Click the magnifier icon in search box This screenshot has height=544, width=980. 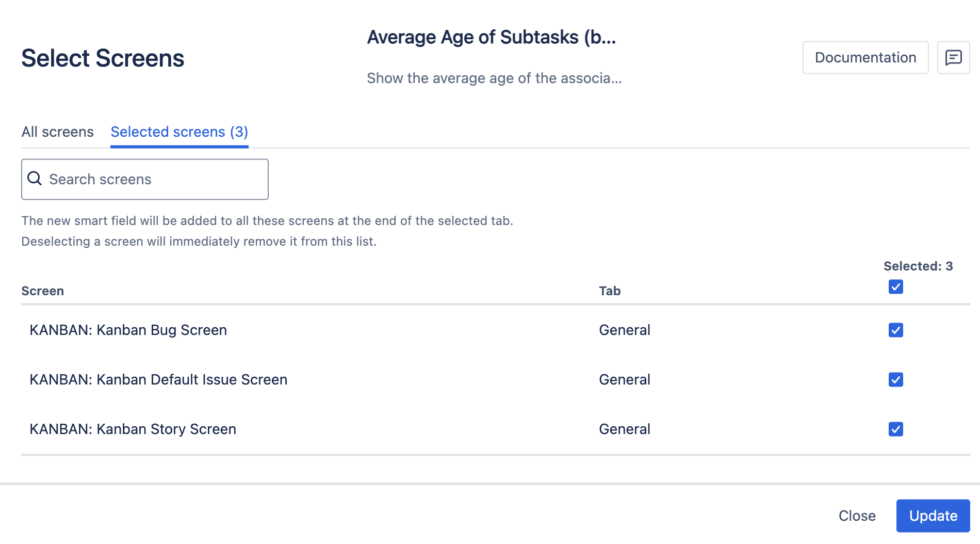tap(35, 179)
